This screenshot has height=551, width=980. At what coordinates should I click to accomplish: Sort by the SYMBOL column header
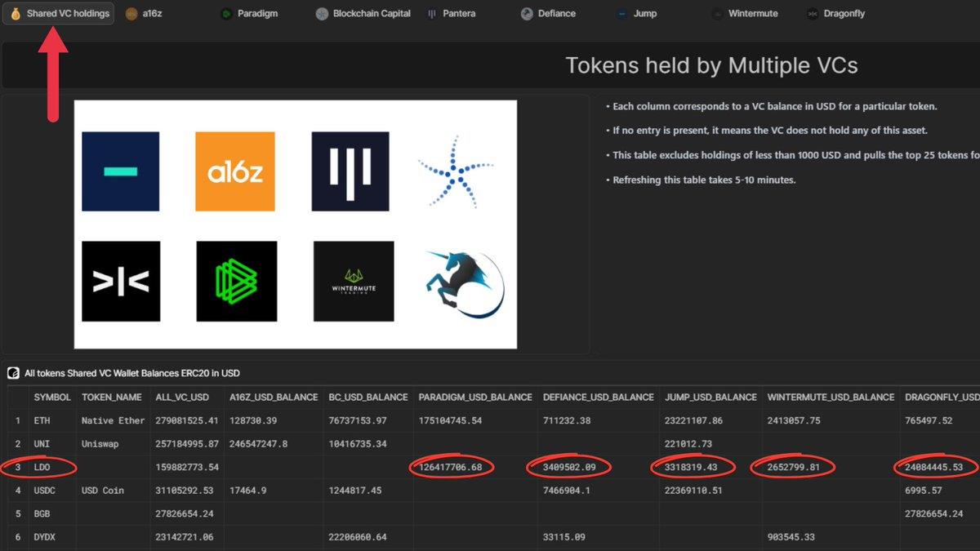click(x=52, y=398)
